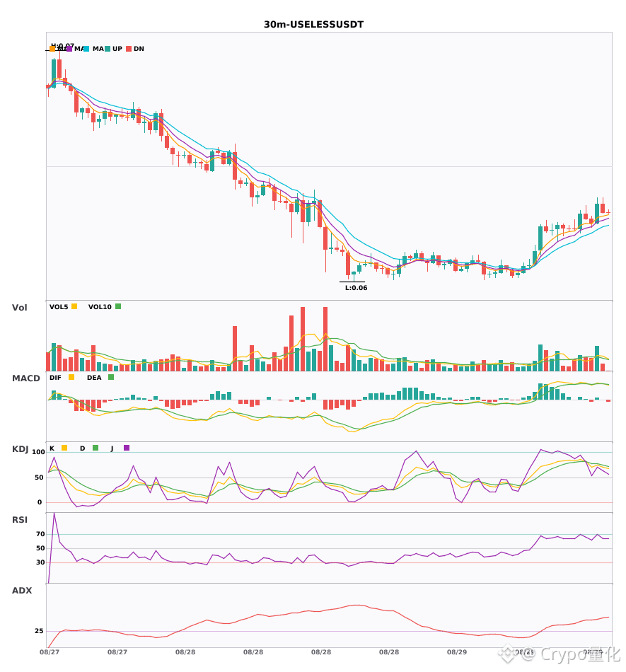Click the green DEA swatch
Viewport: 626px width, 672px height.
tap(111, 377)
